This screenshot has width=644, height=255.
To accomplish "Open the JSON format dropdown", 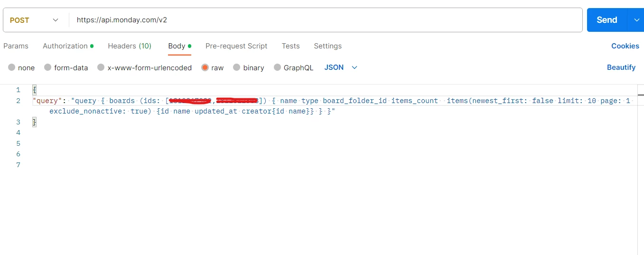I will click(x=341, y=67).
